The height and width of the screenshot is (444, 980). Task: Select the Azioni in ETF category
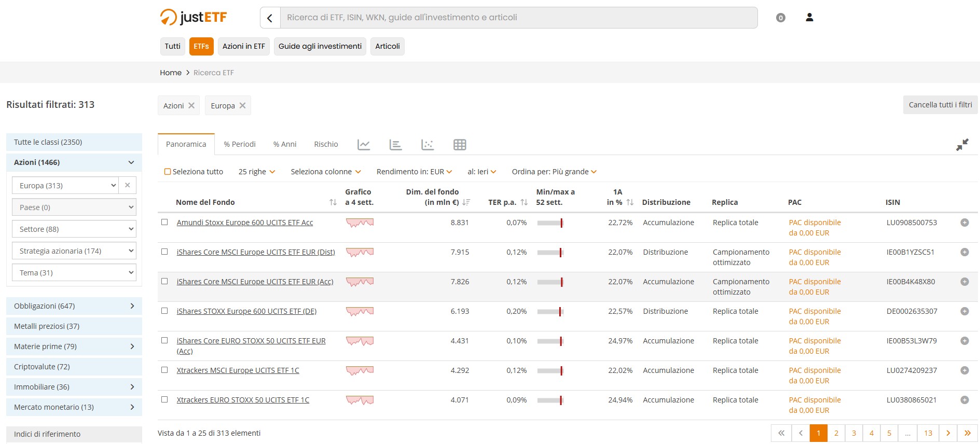pyautogui.click(x=244, y=46)
